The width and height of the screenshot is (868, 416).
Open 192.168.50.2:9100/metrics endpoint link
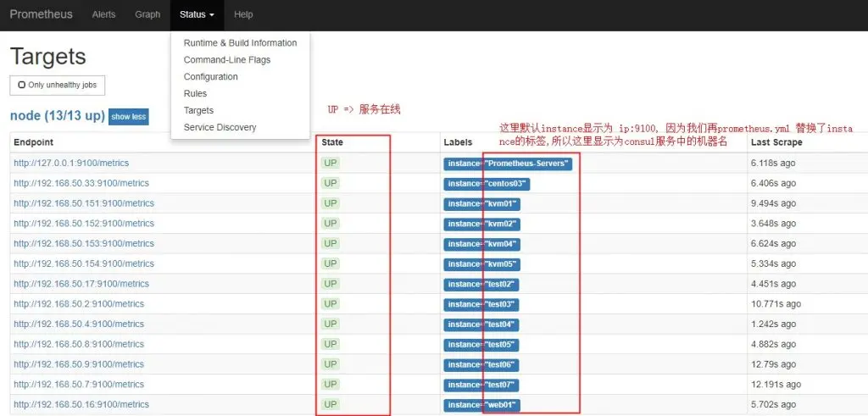(x=79, y=303)
